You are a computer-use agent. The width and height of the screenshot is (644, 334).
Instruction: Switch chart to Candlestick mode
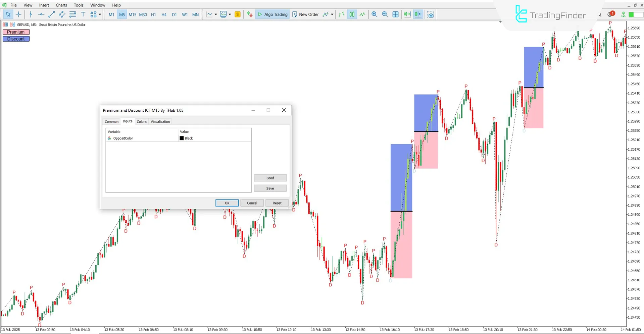[x=351, y=14]
